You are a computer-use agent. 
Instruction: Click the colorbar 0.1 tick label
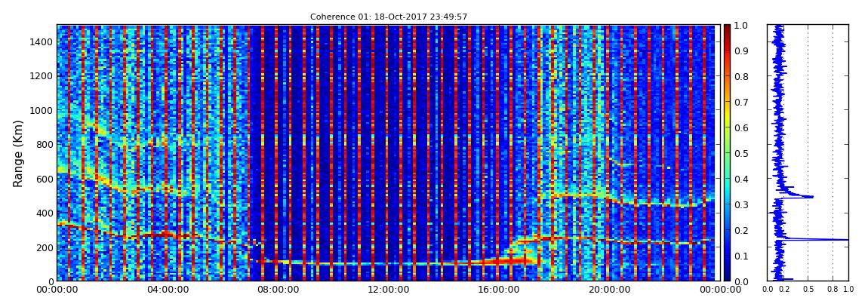click(x=740, y=256)
